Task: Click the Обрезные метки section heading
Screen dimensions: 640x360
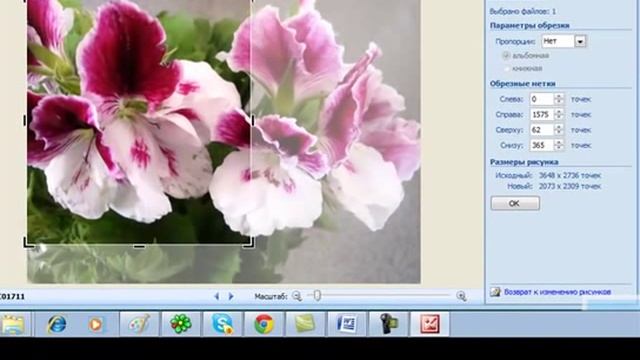Action: (x=522, y=84)
